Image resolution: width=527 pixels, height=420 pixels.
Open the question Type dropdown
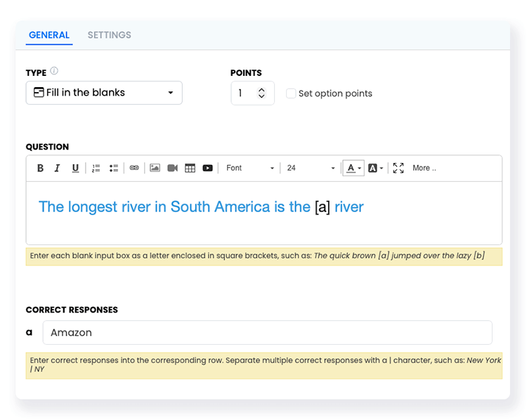coord(104,93)
